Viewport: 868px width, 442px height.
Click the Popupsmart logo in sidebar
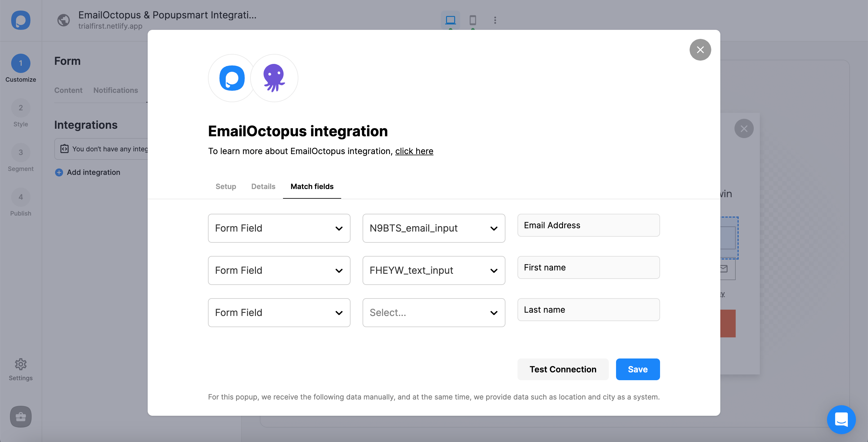[20, 20]
